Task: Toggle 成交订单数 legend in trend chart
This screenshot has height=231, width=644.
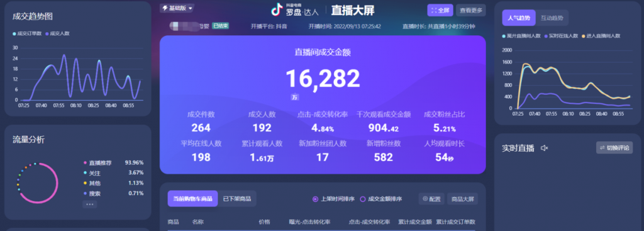Action: [27, 34]
